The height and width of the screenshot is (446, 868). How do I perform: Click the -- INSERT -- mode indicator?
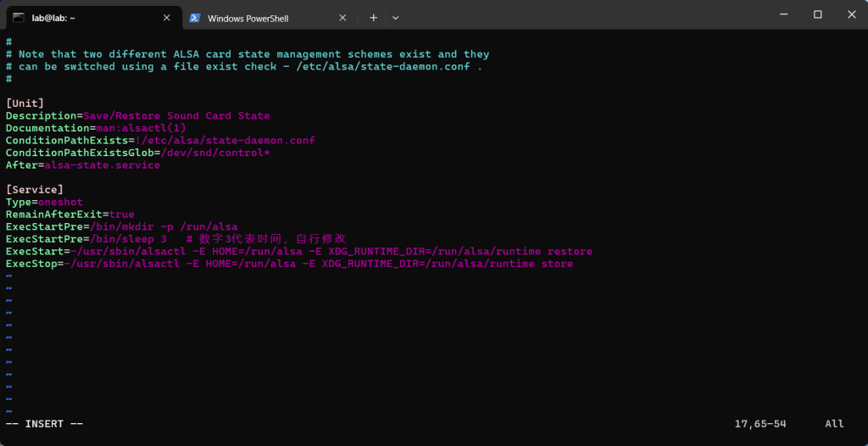[44, 423]
